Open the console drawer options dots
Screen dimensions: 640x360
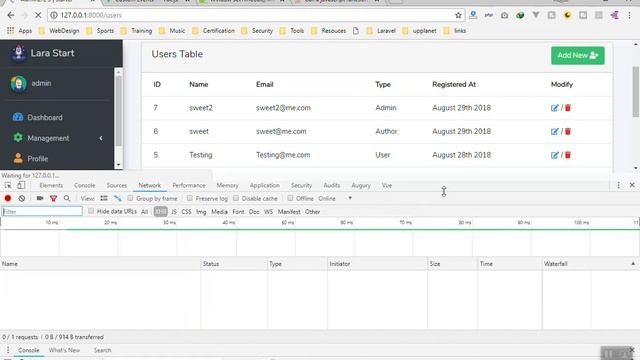8,350
